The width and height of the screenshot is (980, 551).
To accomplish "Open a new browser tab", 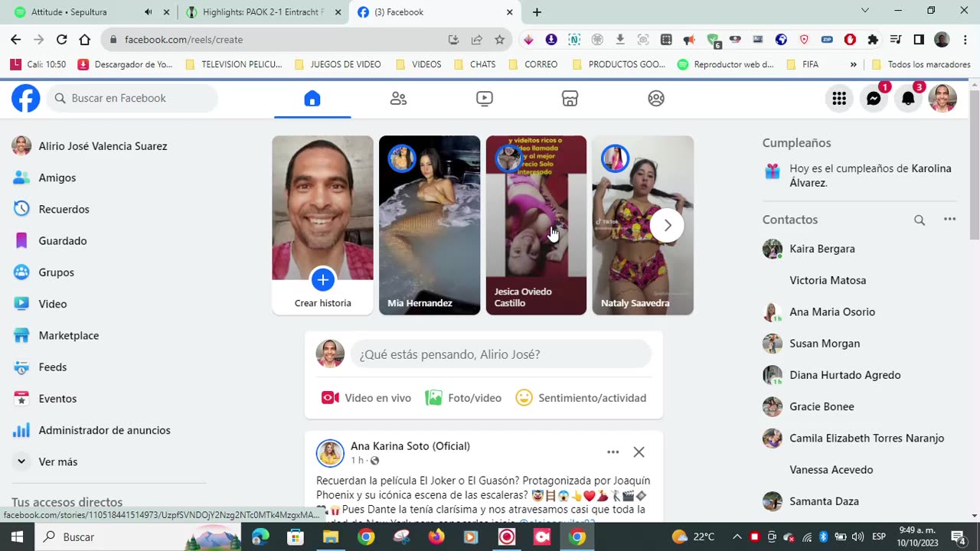I will pos(537,12).
